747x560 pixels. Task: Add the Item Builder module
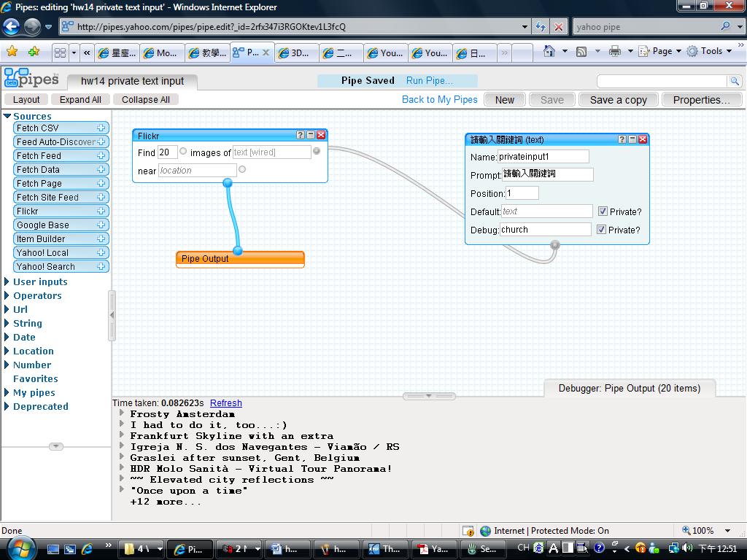(101, 238)
